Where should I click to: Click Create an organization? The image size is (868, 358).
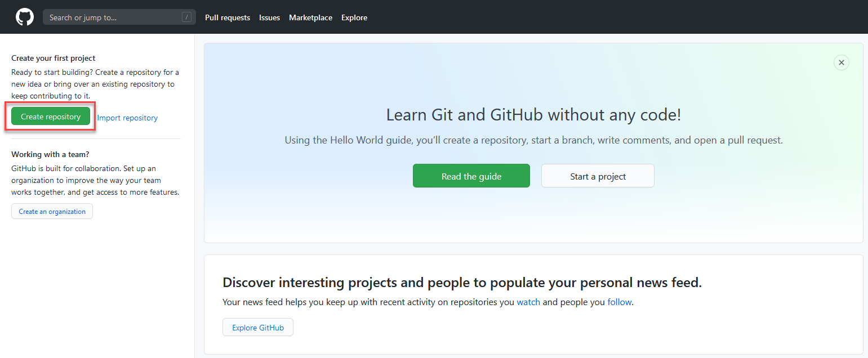[x=52, y=211]
